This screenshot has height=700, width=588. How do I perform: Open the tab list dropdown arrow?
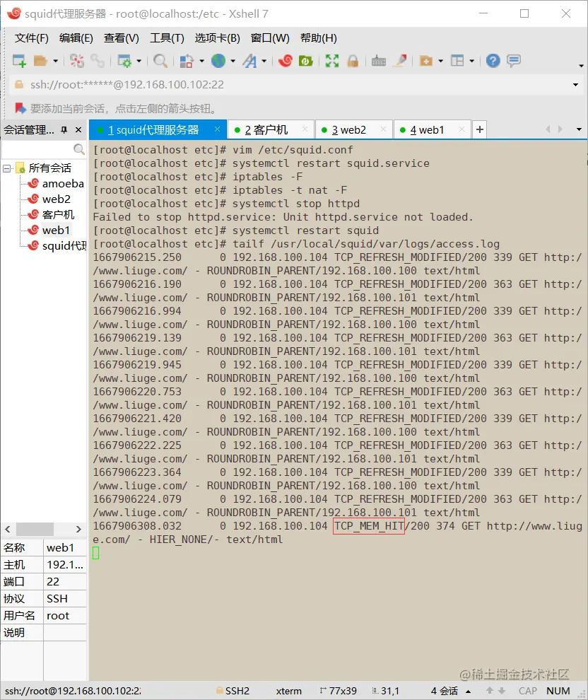[x=579, y=129]
